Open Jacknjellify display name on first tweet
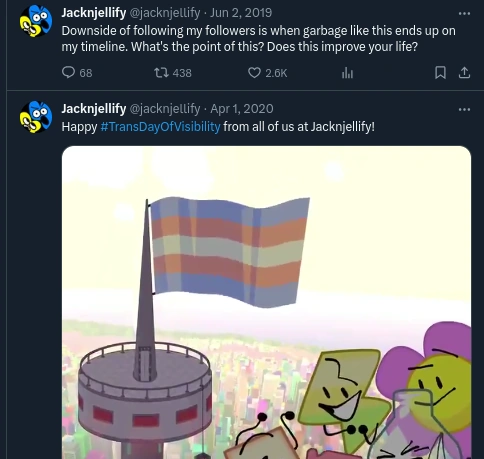Screen dimensions: 484x459 click(94, 13)
